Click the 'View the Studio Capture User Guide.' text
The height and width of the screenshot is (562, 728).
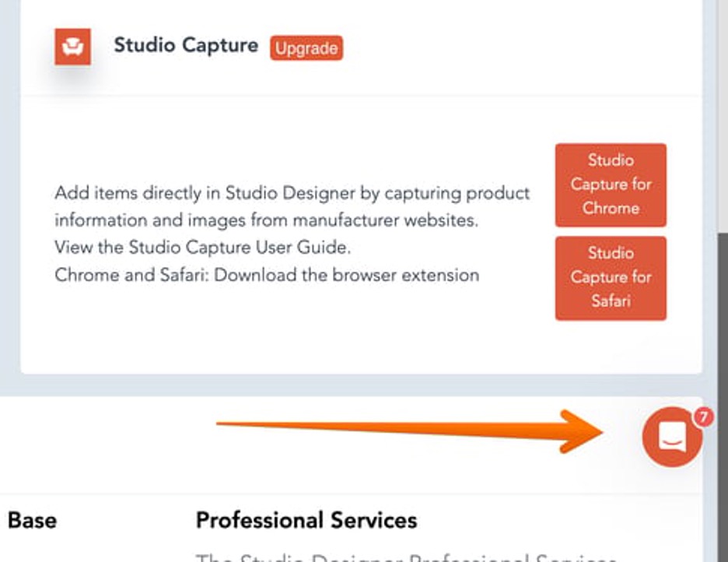202,247
